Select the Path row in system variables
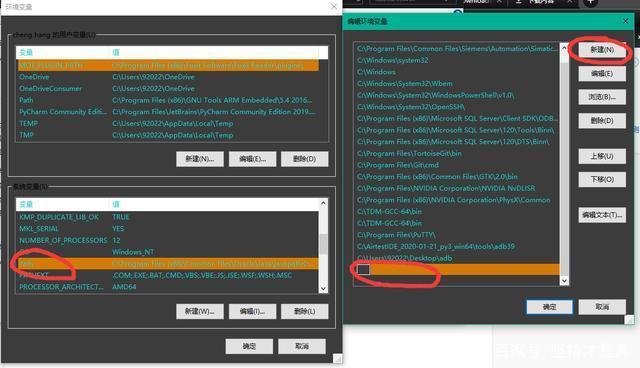This screenshot has height=368, width=640. point(168,264)
